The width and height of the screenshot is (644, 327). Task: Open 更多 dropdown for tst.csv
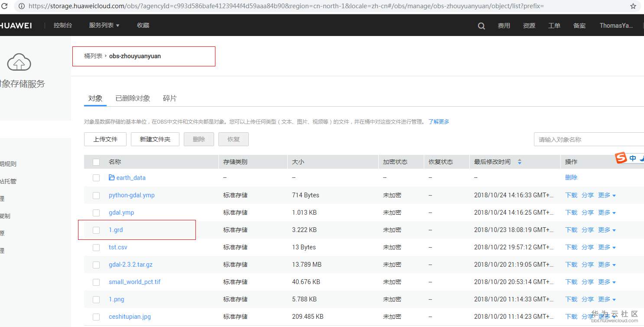[607, 247]
